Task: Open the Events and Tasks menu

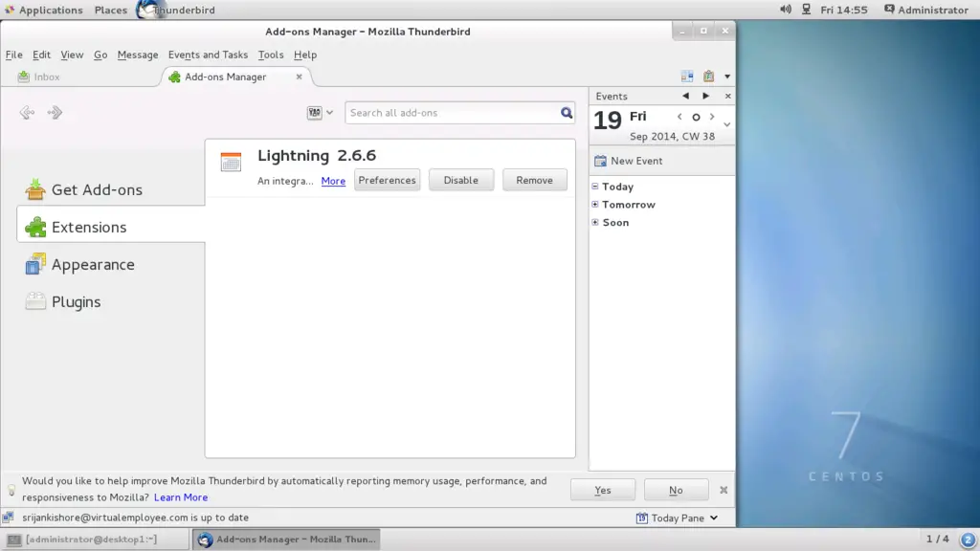Action: pos(208,55)
